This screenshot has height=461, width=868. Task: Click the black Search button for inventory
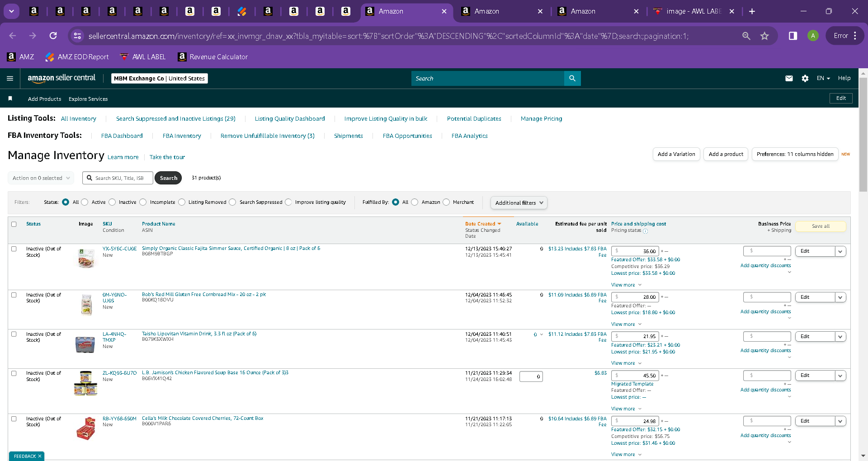(168, 178)
